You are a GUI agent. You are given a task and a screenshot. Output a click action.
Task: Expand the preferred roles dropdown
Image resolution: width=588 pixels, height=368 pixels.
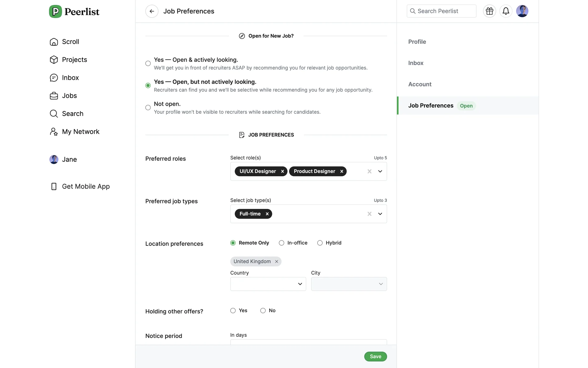click(380, 171)
